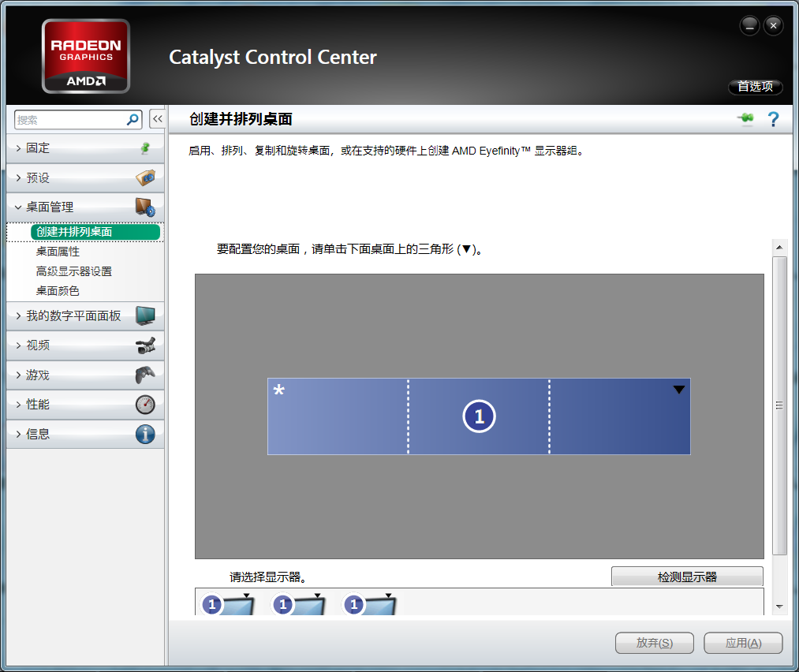Click the 应用(A) apply button
799x672 pixels.
coord(743,643)
